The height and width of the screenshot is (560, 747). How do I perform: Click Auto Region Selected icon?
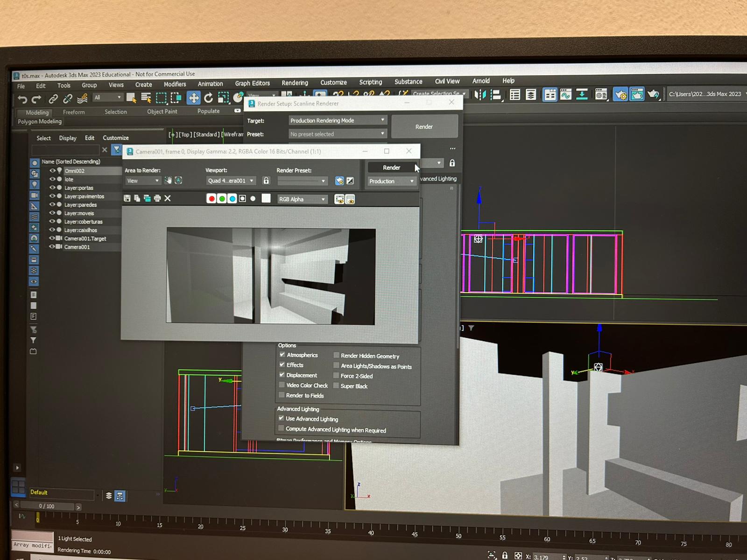[178, 180]
